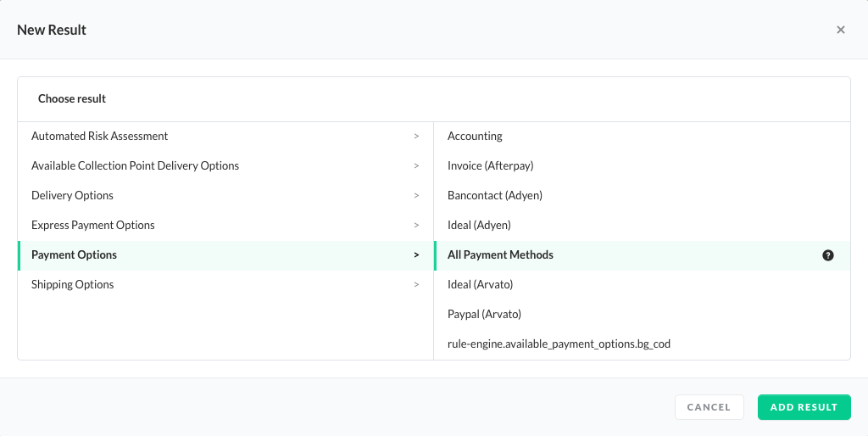Expand the Automated Risk Assessment chevron
This screenshot has height=436, width=868.
416,136
